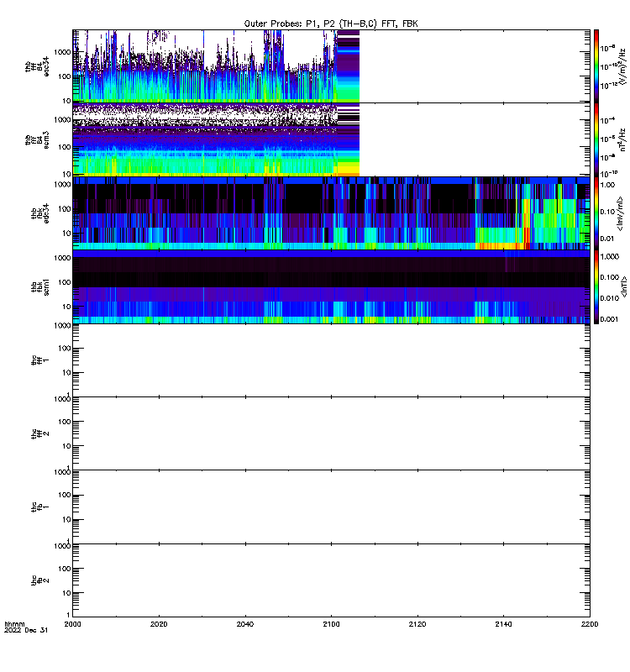630x672 pixels.
Task: Click the 2140 time tick label
Action: coord(503,624)
